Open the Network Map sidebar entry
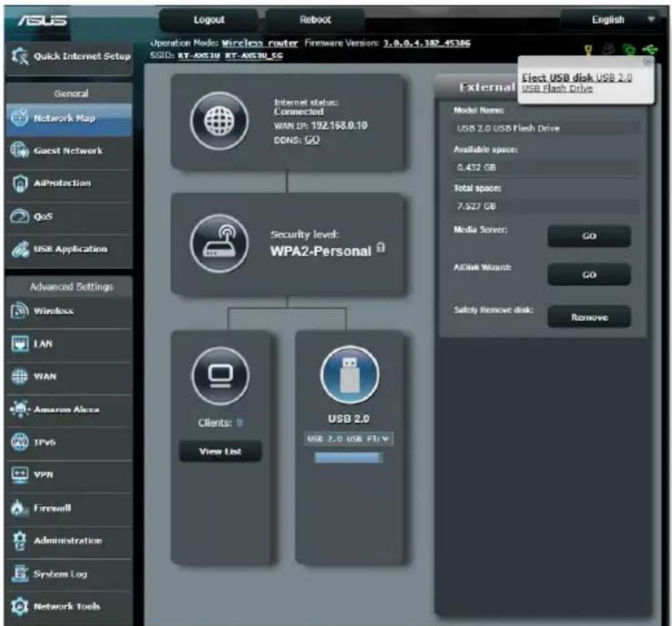The width and height of the screenshot is (672, 626). [69, 118]
